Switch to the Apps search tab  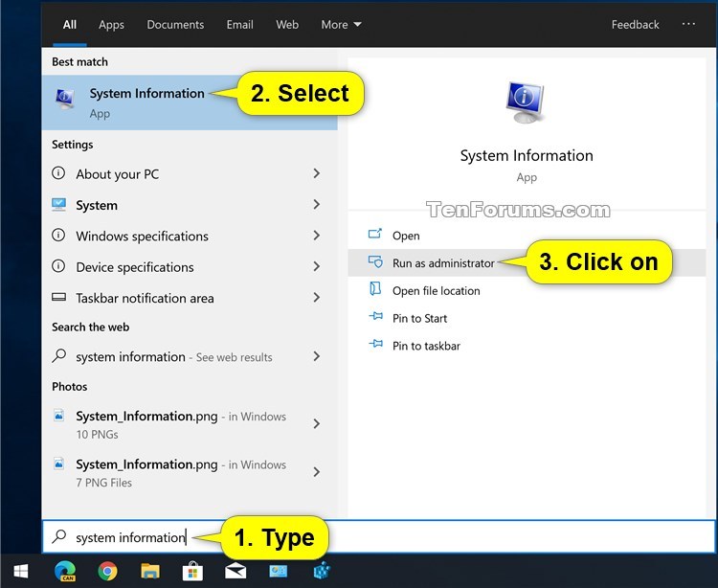pos(111,24)
